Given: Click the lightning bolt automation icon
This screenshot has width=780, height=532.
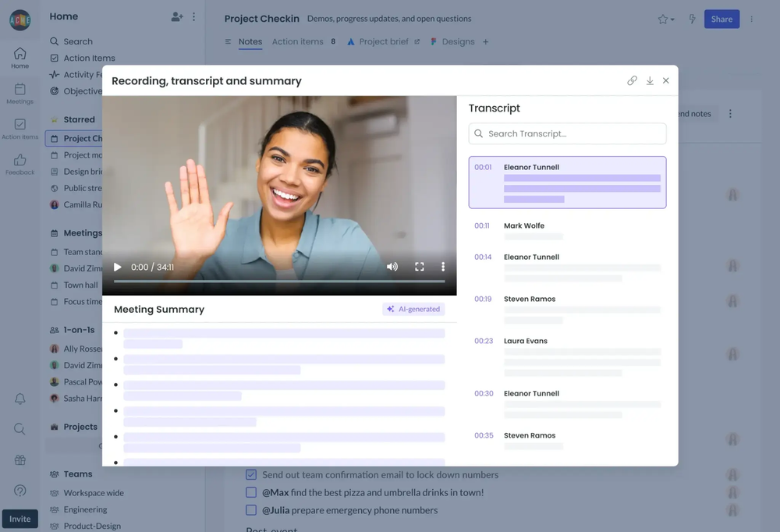Looking at the screenshot, I should coord(692,19).
